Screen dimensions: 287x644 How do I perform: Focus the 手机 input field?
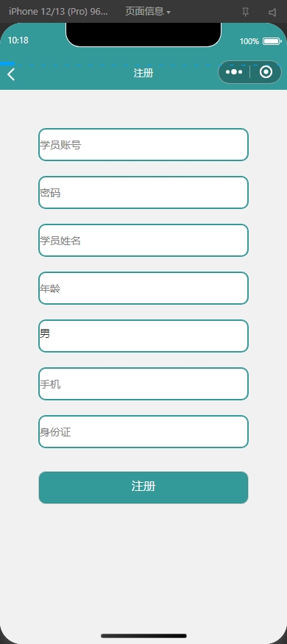(x=143, y=383)
